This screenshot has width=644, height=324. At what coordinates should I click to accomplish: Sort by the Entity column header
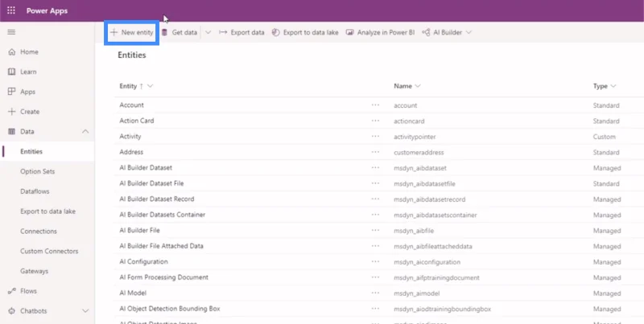[x=128, y=86]
